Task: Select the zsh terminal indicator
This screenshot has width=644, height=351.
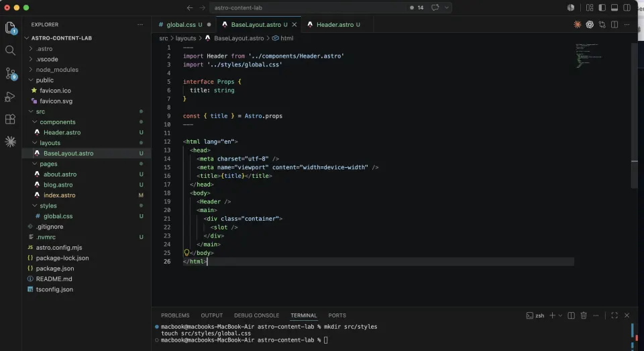Action: (535, 315)
